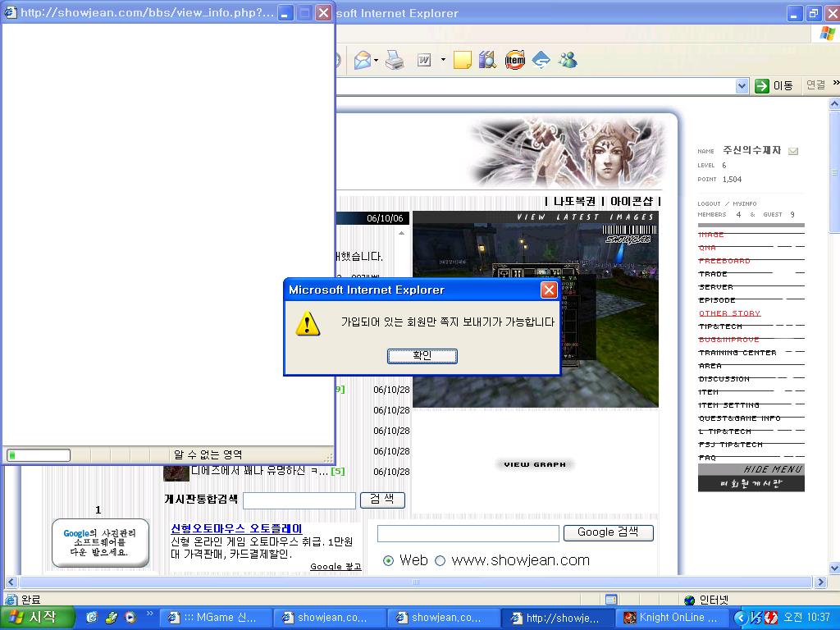Open the Mail toolbar icon
The width and height of the screenshot is (840, 630).
[x=363, y=60]
